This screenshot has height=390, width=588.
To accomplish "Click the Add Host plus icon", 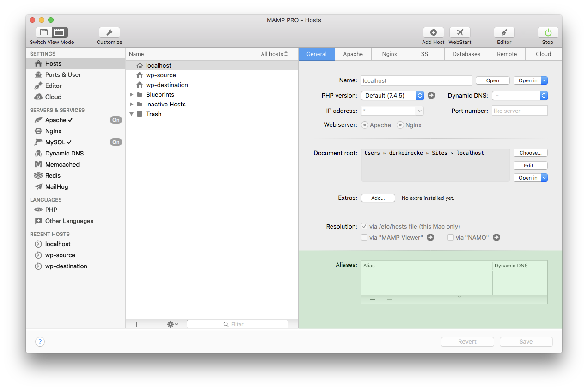I will (433, 32).
